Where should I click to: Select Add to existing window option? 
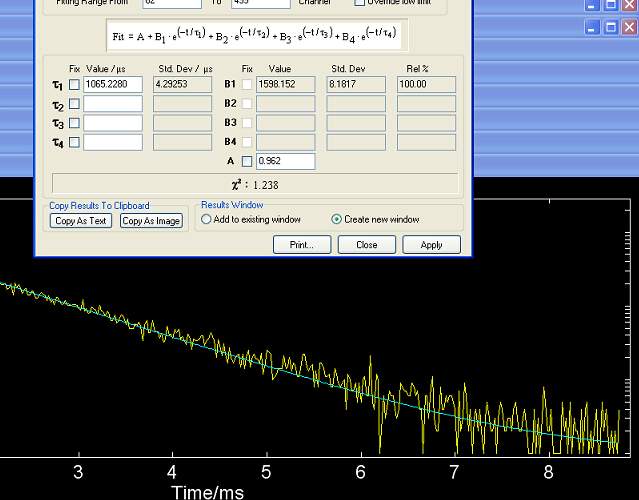[x=207, y=219]
